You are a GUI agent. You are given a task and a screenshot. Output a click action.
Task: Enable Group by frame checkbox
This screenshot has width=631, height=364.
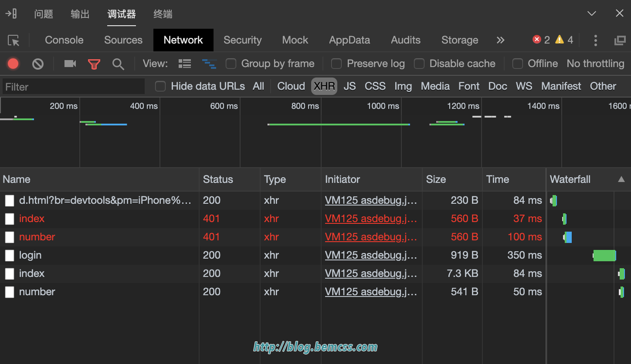point(231,64)
